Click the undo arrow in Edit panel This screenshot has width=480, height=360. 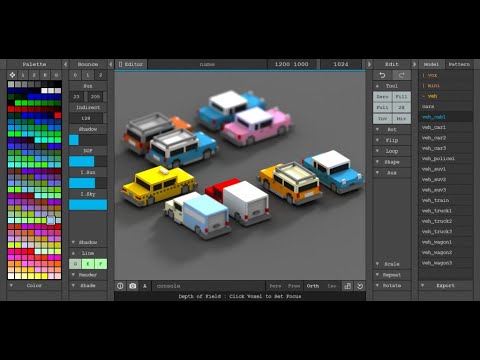tap(382, 75)
